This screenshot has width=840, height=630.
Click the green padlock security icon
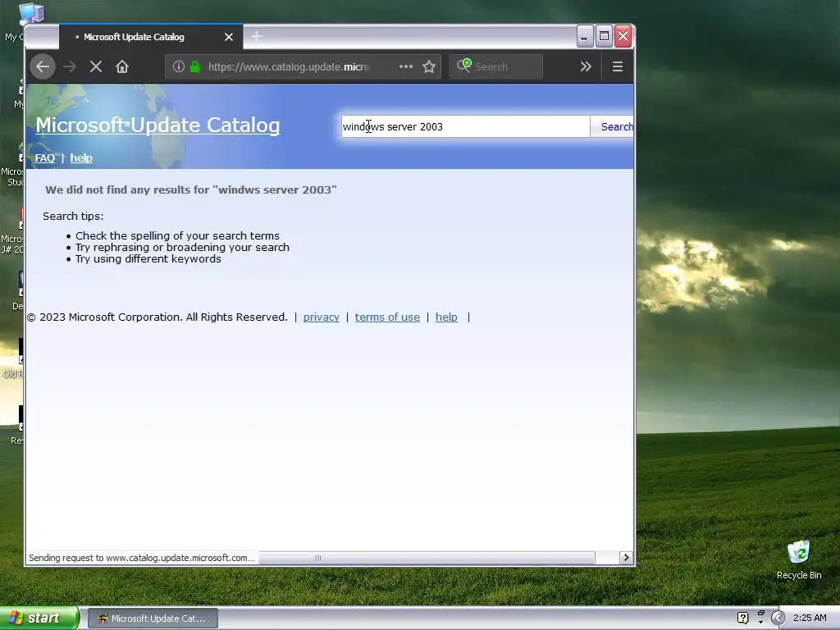pos(195,66)
